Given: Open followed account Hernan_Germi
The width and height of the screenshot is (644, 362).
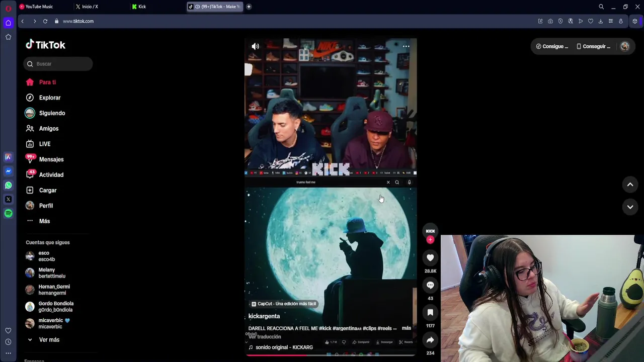Looking at the screenshot, I should 48,290.
